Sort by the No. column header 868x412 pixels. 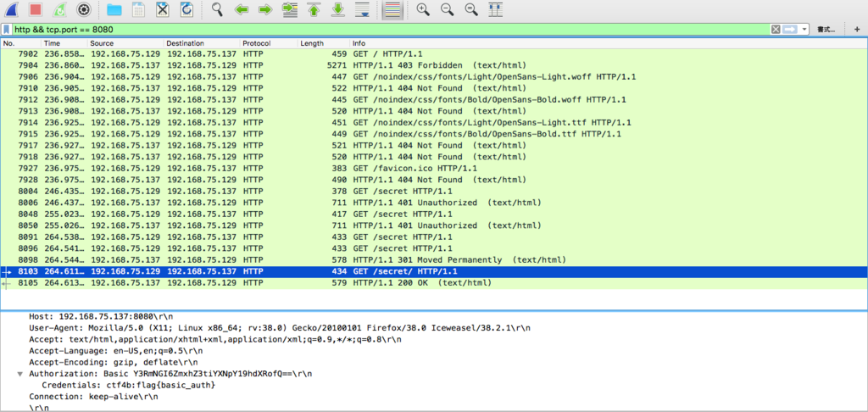tap(20, 43)
